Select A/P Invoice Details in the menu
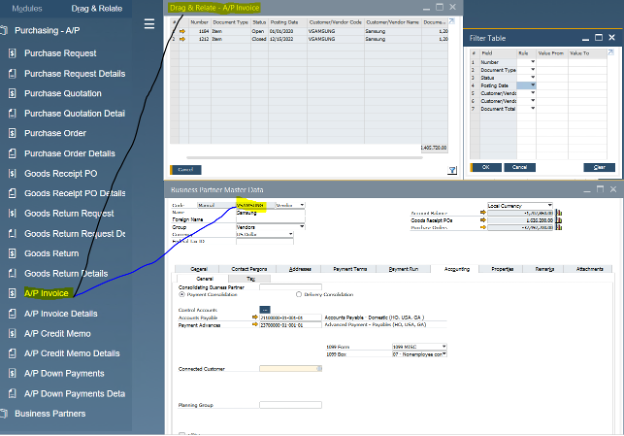 pyautogui.click(x=60, y=313)
